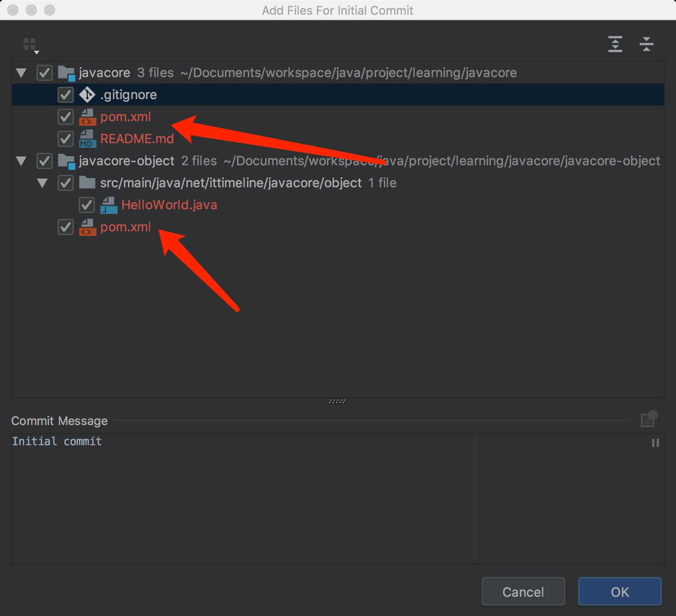Uncheck the pom.xml checkbox below HelloWorld.java
Screen dimensions: 676x616
coord(66,227)
